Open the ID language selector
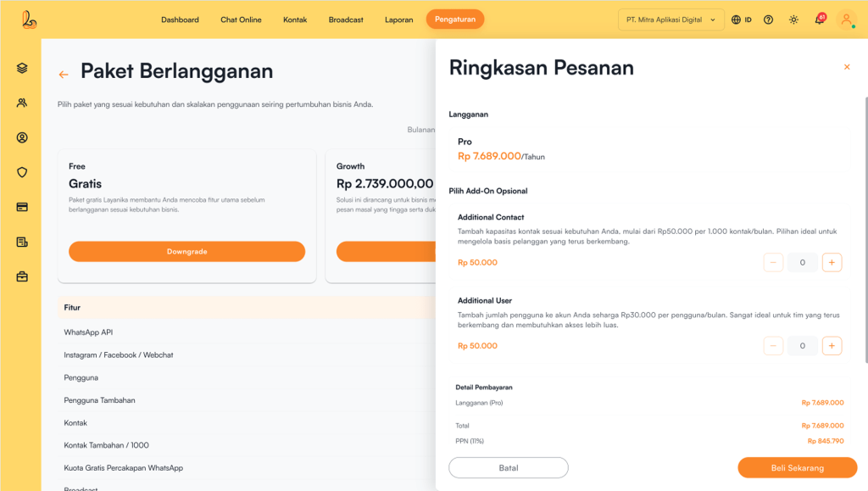This screenshot has height=491, width=868. point(741,20)
